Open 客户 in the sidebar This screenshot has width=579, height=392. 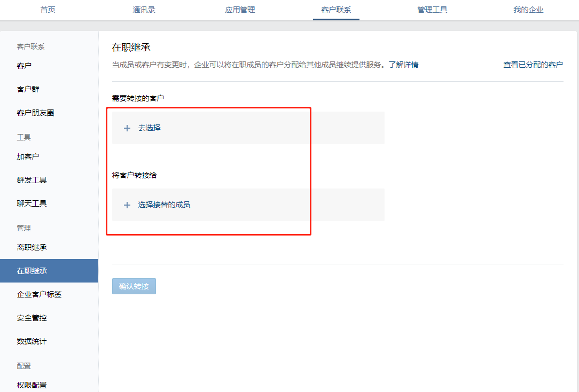coord(24,66)
